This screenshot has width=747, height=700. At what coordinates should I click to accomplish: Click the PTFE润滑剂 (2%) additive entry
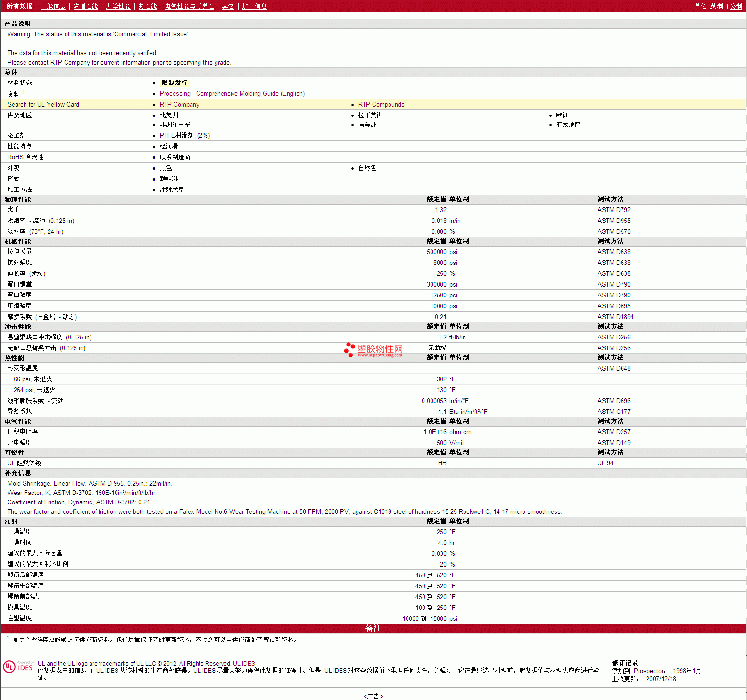click(x=185, y=136)
